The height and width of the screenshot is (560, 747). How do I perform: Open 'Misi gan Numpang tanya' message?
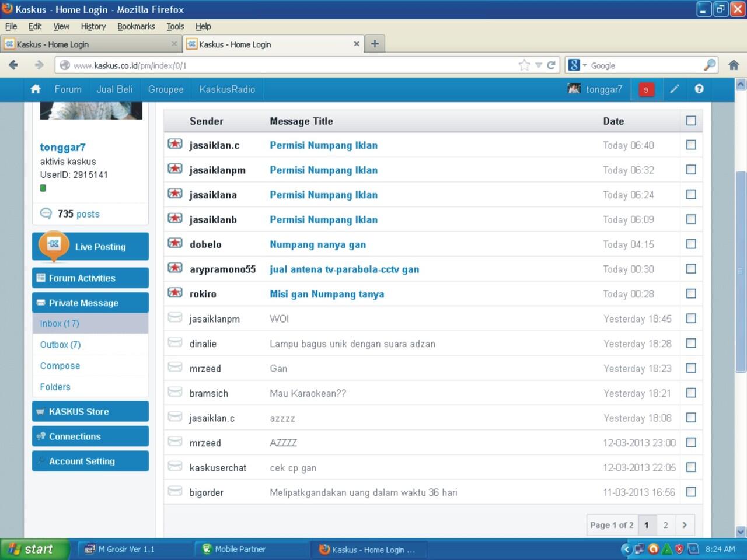point(327,294)
